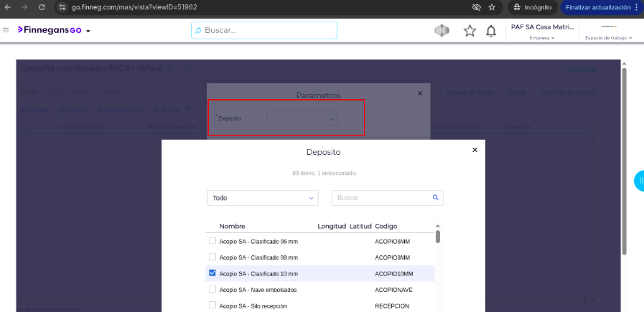Expand the Finnegans GO logo dropdown arrow
The width and height of the screenshot is (644, 312).
pos(88,32)
